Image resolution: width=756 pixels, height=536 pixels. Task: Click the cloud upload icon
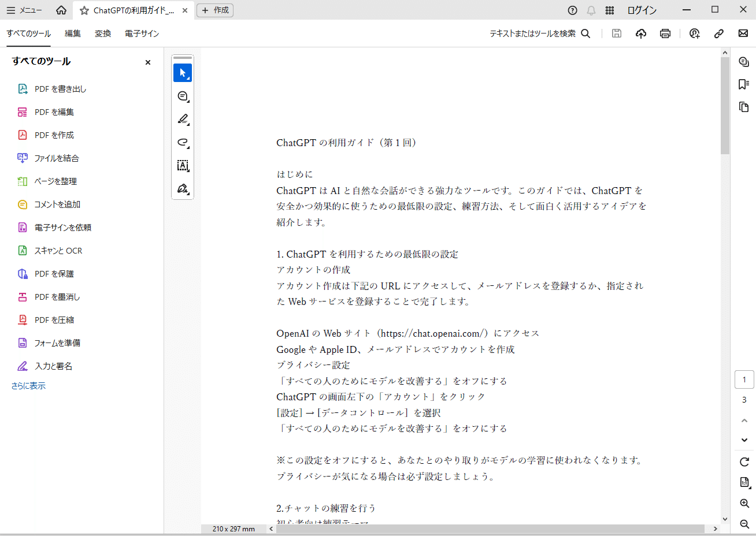pyautogui.click(x=641, y=33)
